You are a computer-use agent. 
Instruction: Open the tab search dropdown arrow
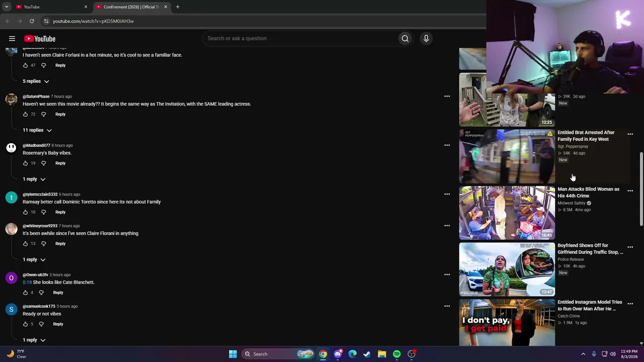(7, 7)
